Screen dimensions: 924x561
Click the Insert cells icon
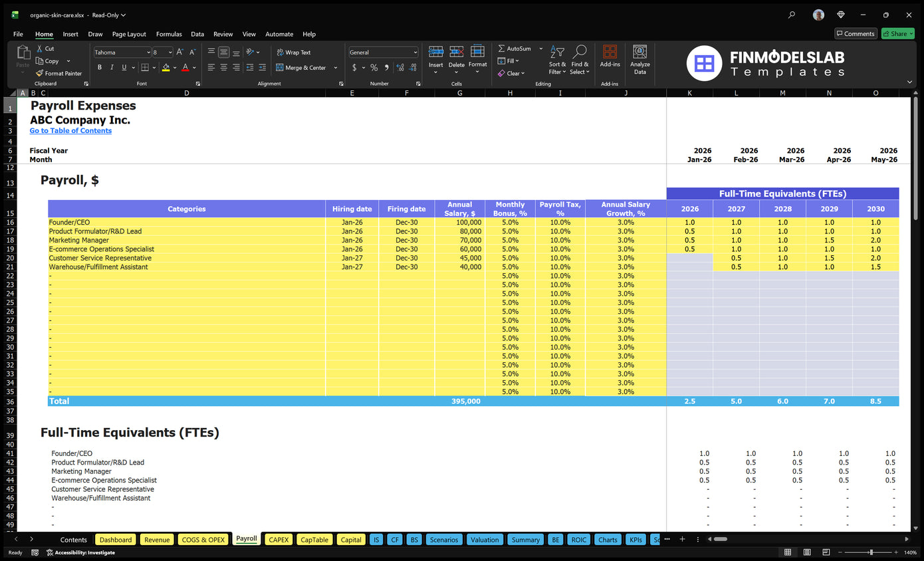click(436, 58)
